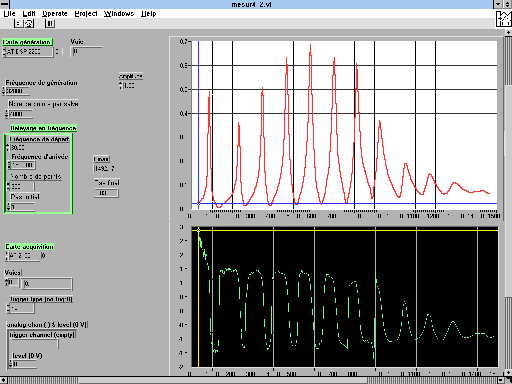Open the window system menu box

pos(5,4)
